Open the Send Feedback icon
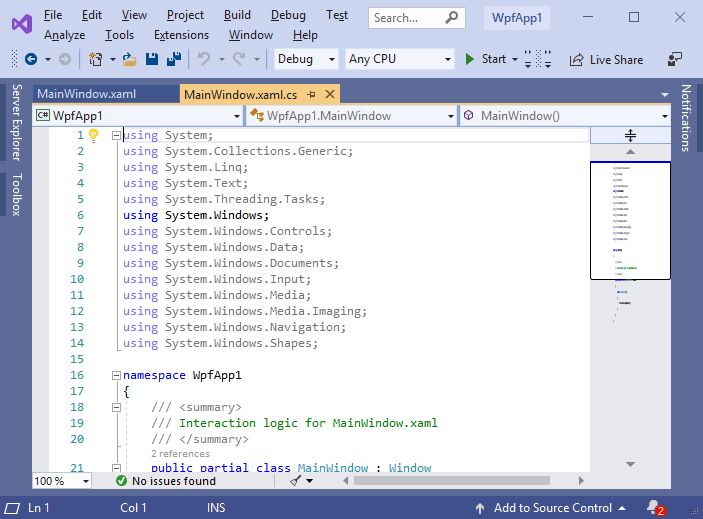This screenshot has width=703, height=519. [x=675, y=59]
